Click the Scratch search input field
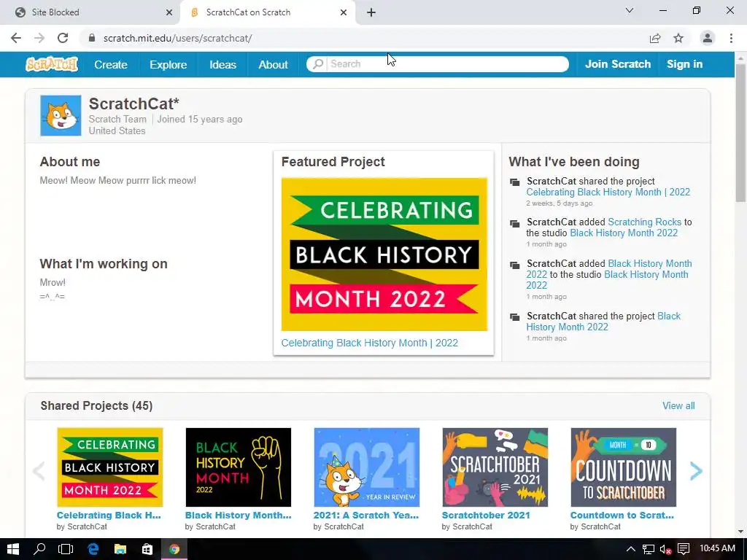 (x=448, y=64)
